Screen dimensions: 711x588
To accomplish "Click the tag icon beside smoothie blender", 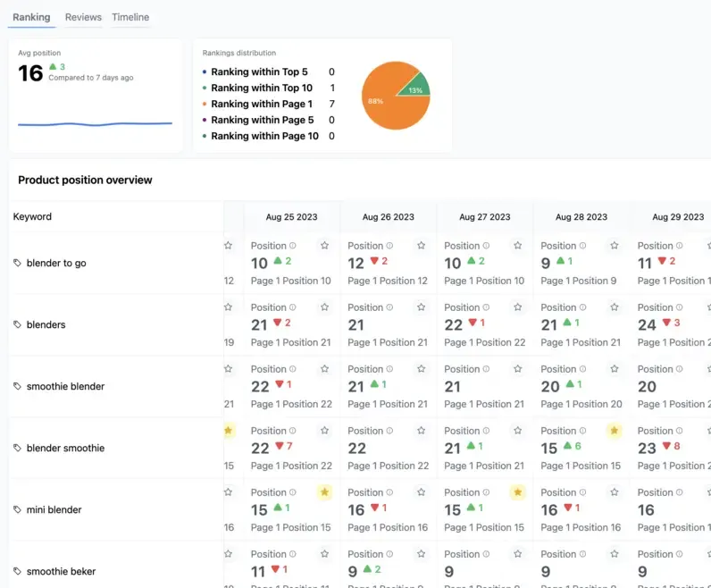I will click(x=17, y=387).
